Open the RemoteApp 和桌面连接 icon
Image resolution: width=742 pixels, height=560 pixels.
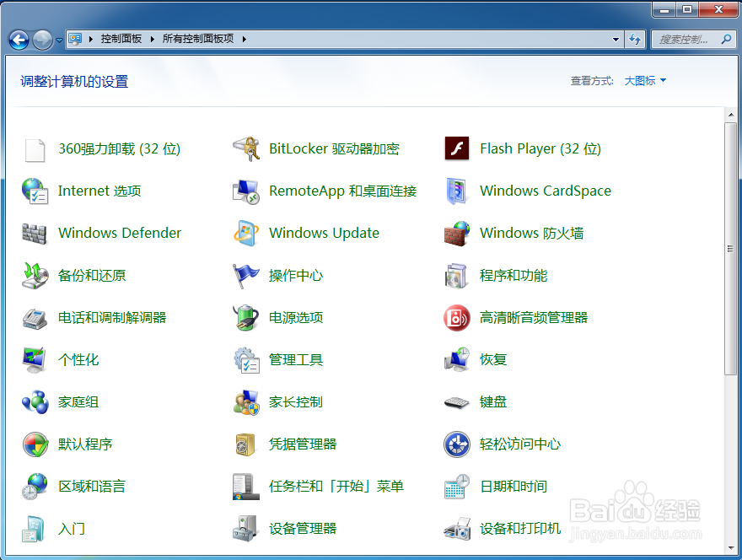click(x=246, y=191)
